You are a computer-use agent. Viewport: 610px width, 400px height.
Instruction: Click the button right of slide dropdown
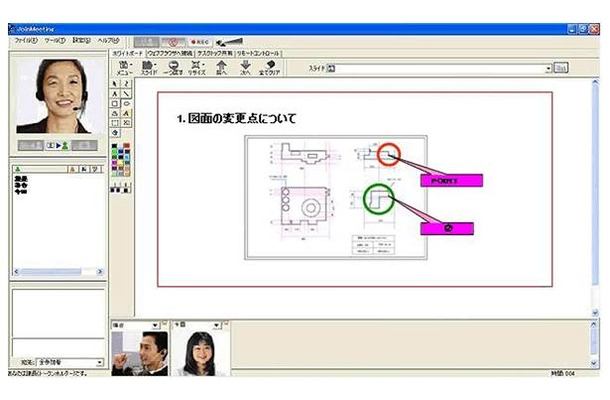click(x=561, y=69)
